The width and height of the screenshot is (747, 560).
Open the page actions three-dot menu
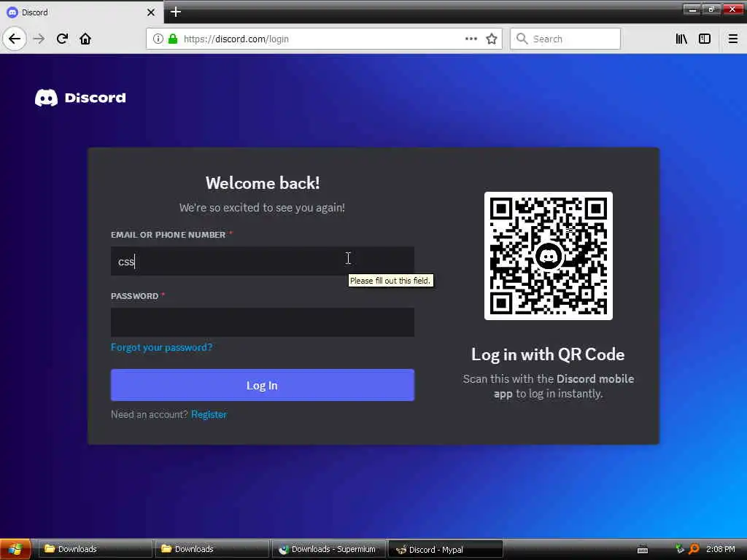point(471,39)
